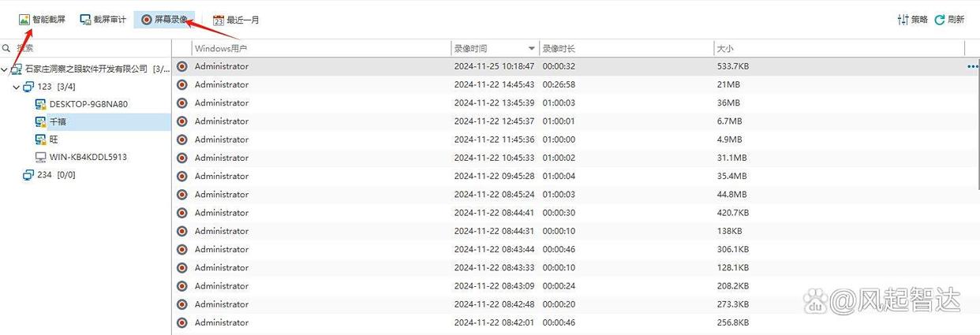Select the 屏幕录像 screen recording tab
Screen dimensions: 980x335
164,20
